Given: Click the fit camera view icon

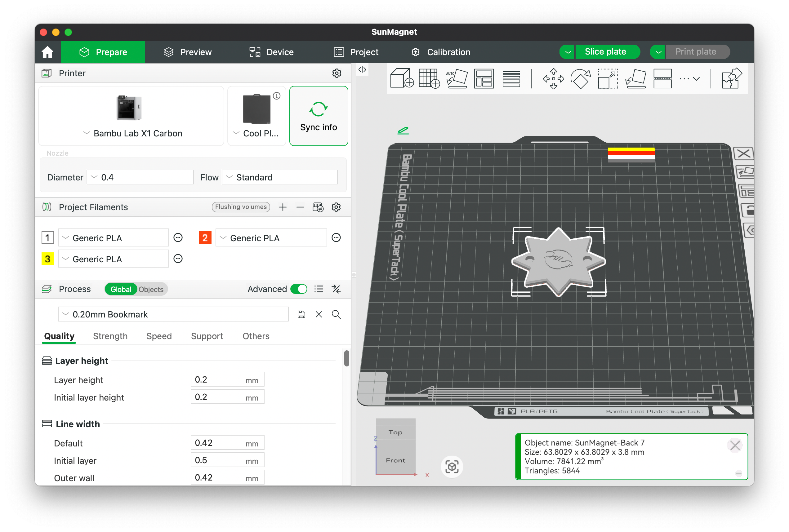Looking at the screenshot, I should 452,467.
